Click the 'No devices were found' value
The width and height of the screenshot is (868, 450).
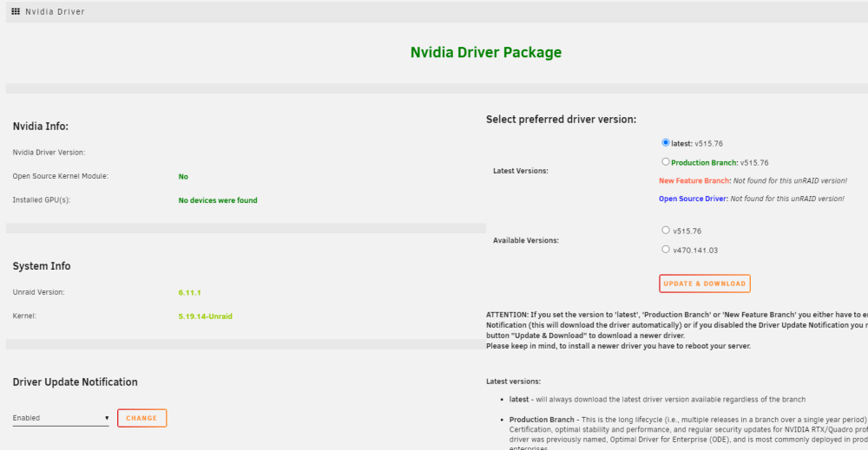[x=218, y=200]
